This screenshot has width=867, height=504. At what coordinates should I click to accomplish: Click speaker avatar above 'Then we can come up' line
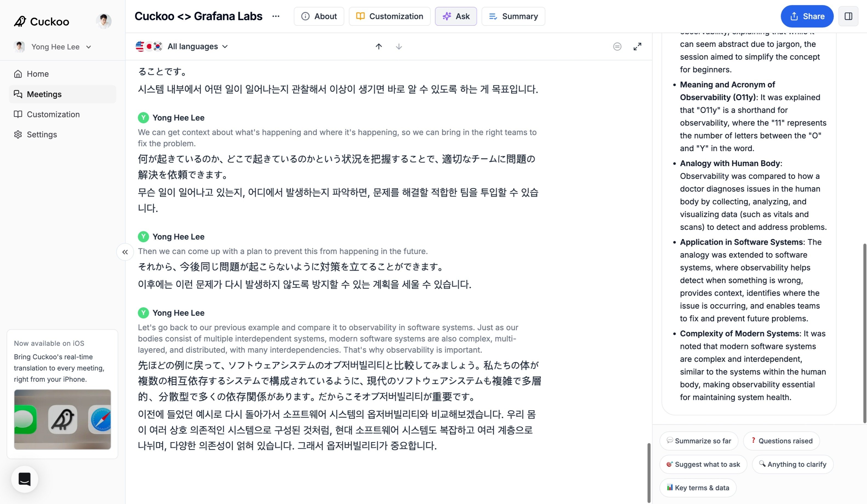pos(144,237)
